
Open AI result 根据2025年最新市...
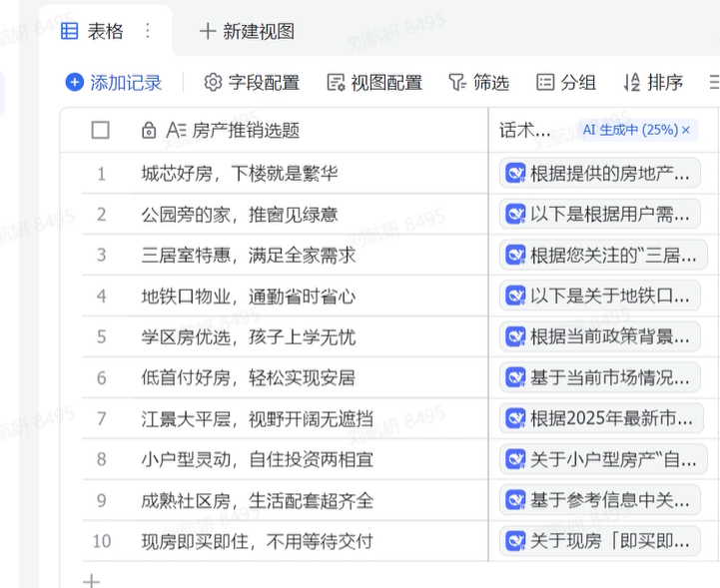(601, 418)
